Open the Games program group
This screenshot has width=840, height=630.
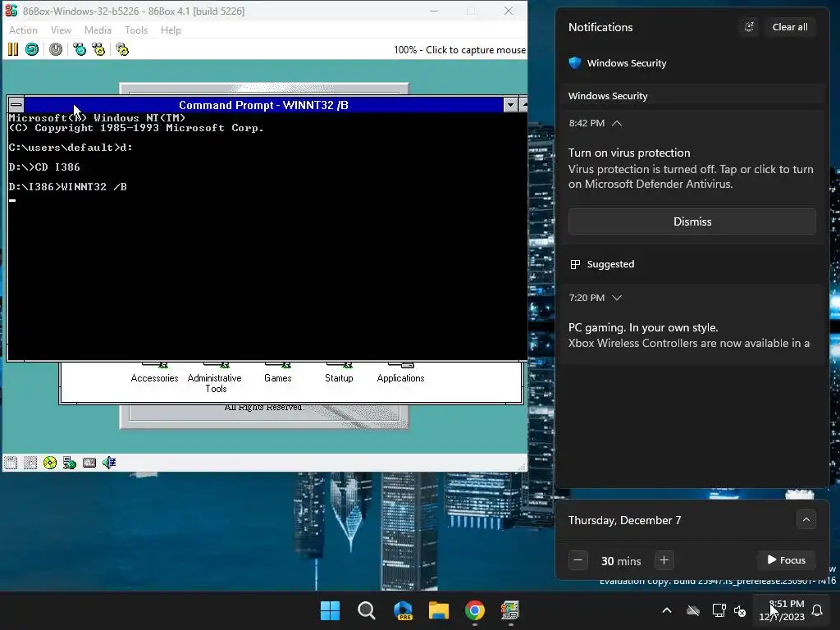pyautogui.click(x=277, y=373)
